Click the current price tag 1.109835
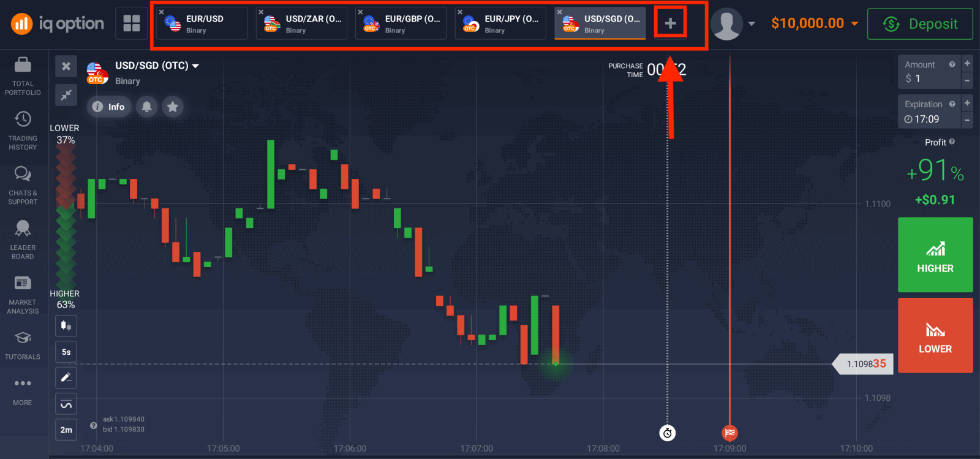 point(864,364)
